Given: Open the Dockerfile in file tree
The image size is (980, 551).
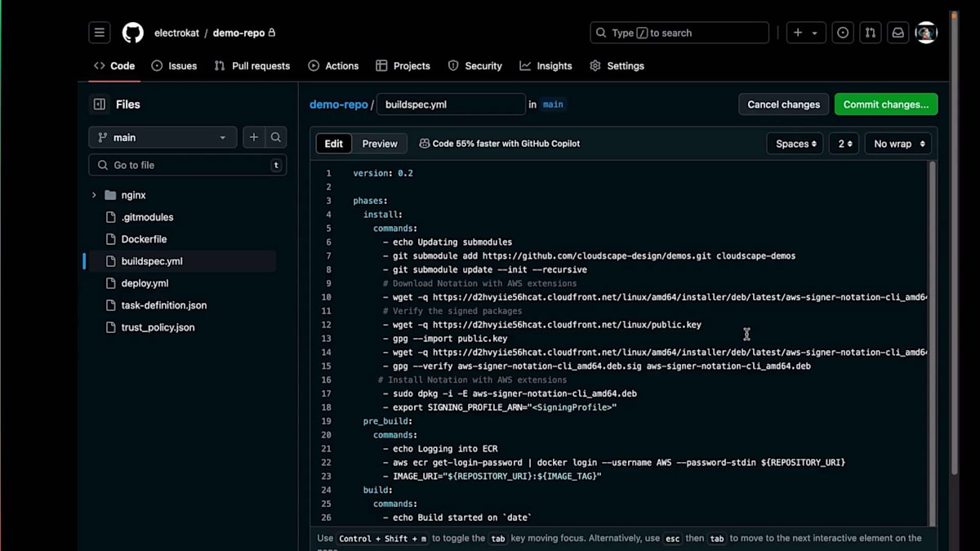Looking at the screenshot, I should tap(144, 239).
